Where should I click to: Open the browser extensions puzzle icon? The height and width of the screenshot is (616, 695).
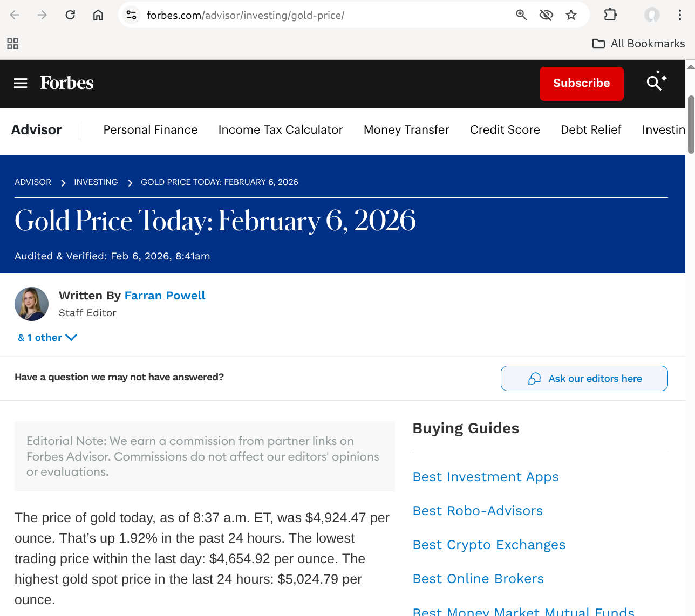[x=610, y=15]
